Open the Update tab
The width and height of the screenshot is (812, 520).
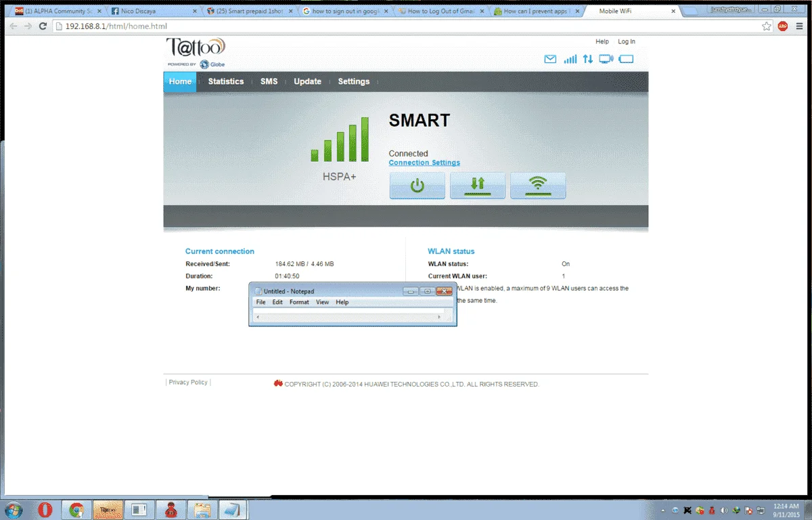[307, 81]
